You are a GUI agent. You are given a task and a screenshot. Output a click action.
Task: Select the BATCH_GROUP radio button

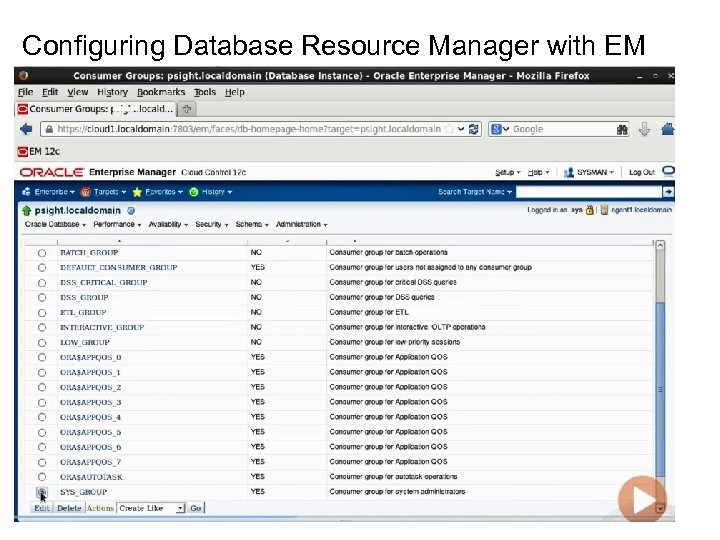(42, 253)
